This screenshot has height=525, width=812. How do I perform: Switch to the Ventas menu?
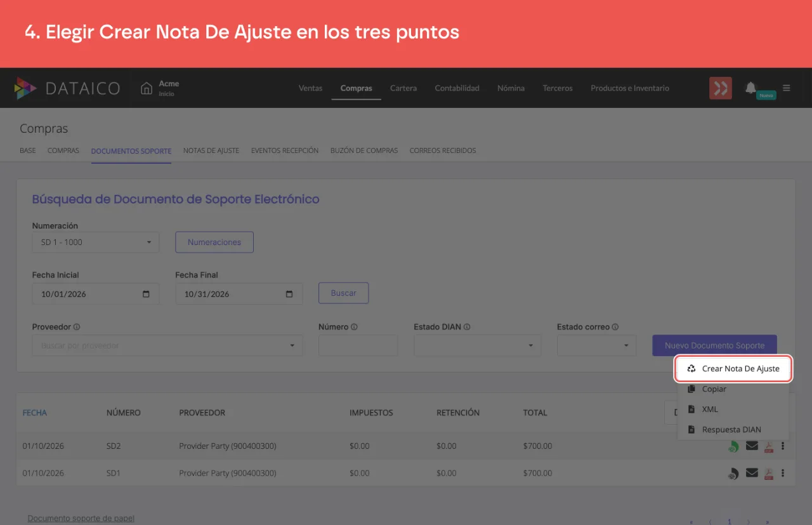point(311,88)
